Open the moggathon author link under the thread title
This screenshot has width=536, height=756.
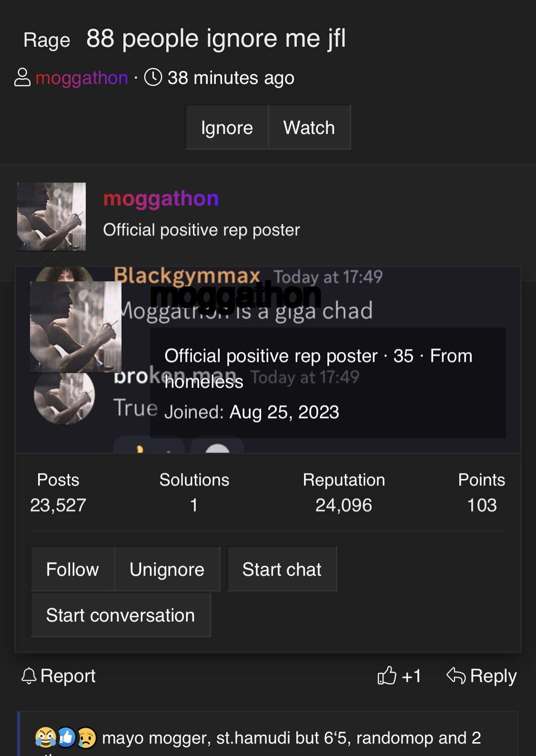(x=81, y=78)
